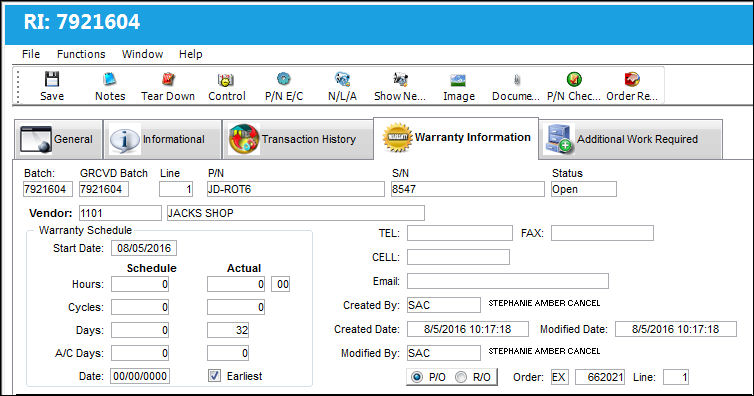Click the vendor name field JACKS SHOP

click(x=296, y=213)
